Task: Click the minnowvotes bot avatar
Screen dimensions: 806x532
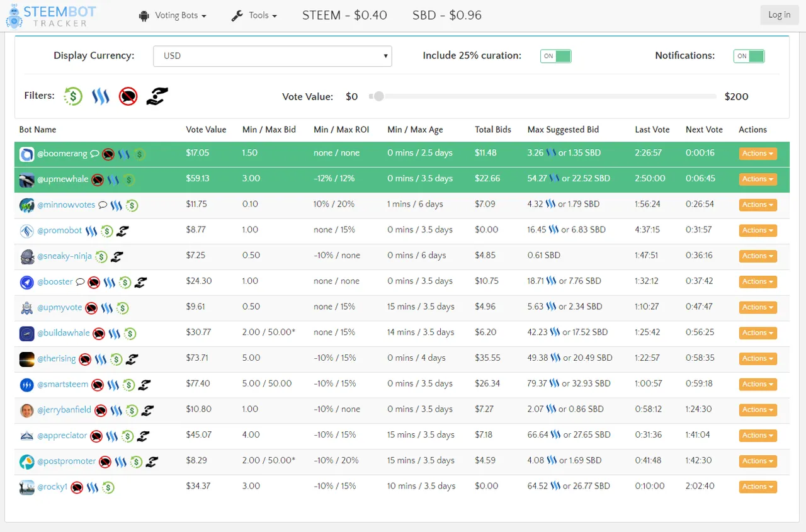Action: [26, 205]
